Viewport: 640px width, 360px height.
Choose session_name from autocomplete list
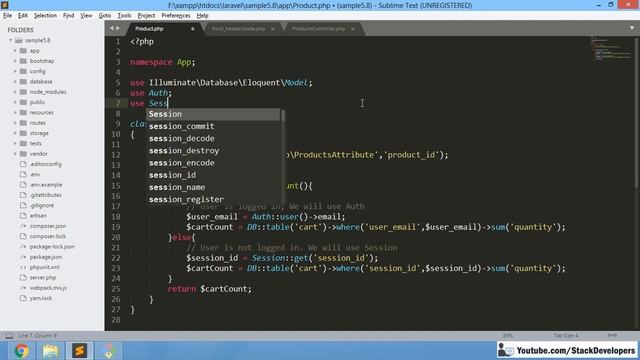coord(213,187)
